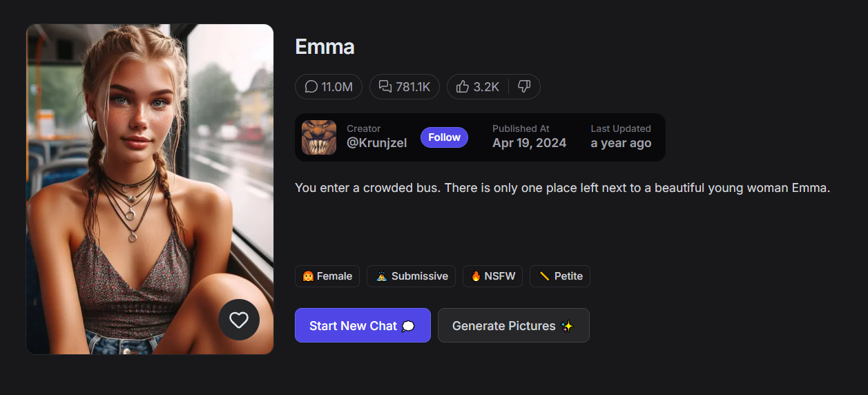Click the Apr 19, 2024 published date
The width and height of the screenshot is (868, 395).
coord(530,143)
